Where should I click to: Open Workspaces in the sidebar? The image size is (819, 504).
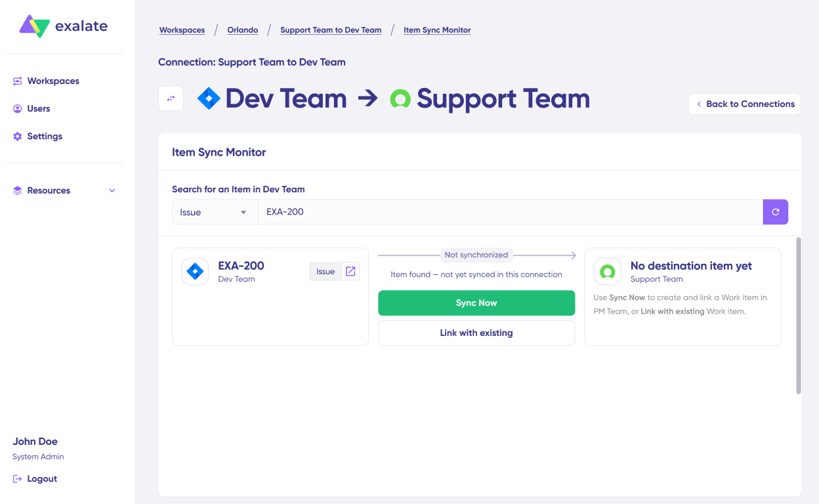tap(53, 81)
